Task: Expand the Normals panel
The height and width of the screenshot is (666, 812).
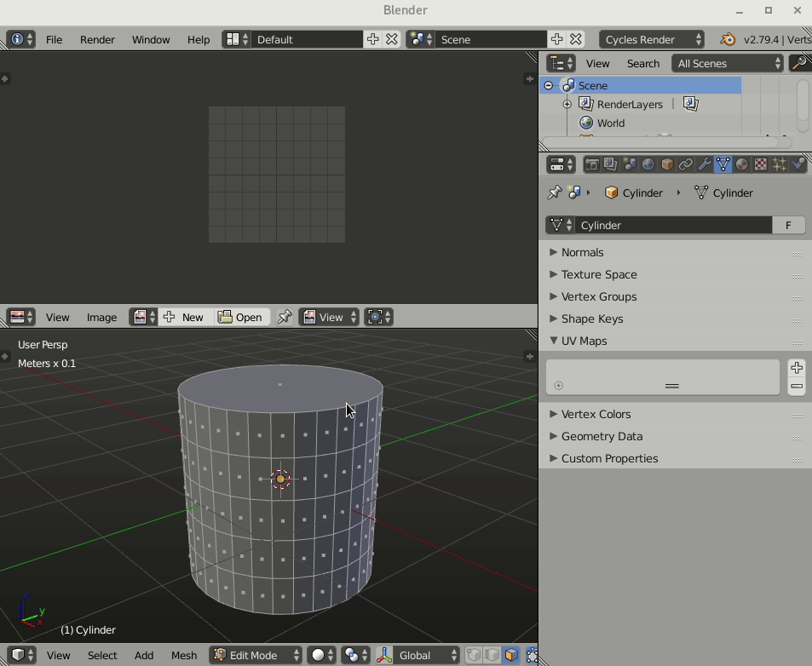Action: pos(582,252)
